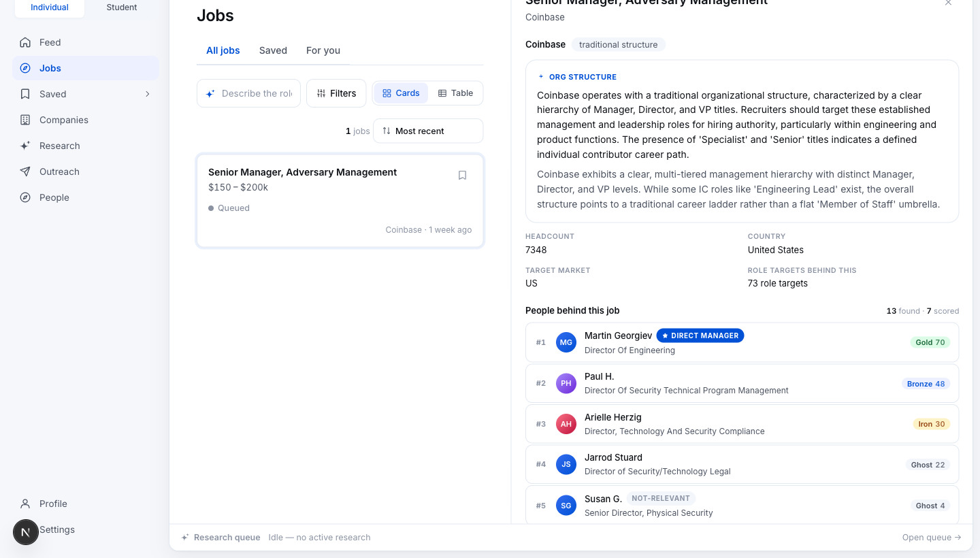Open the Feed home icon
The height and width of the screenshot is (558, 980).
click(x=25, y=42)
